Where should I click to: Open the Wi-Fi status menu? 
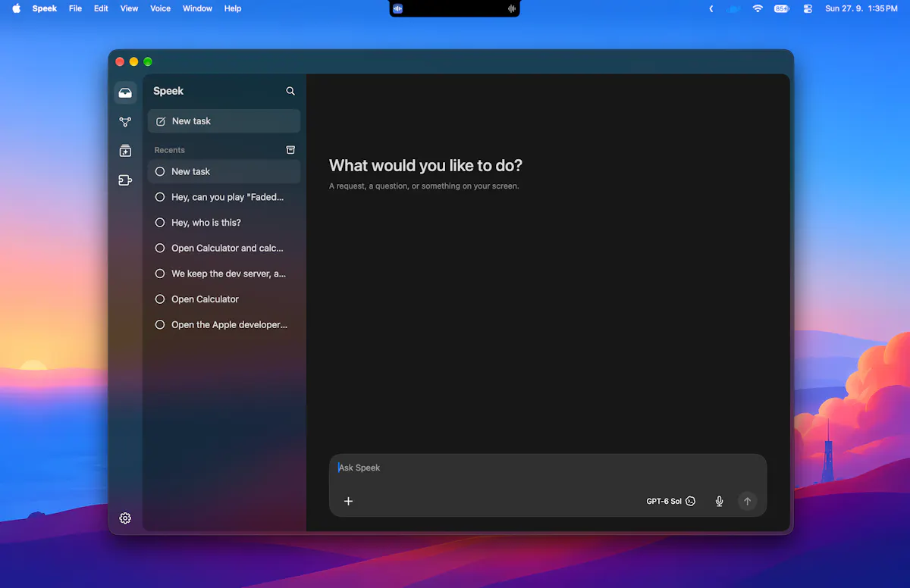758,8
